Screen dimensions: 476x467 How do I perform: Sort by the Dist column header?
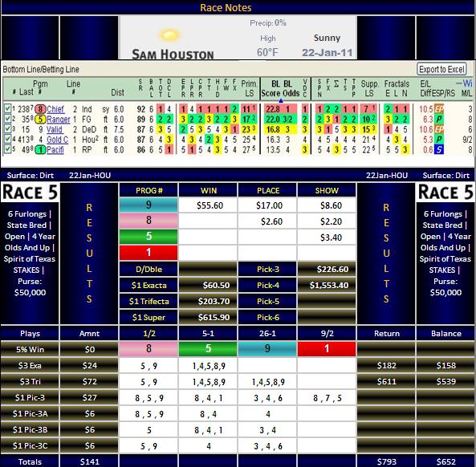tap(117, 92)
